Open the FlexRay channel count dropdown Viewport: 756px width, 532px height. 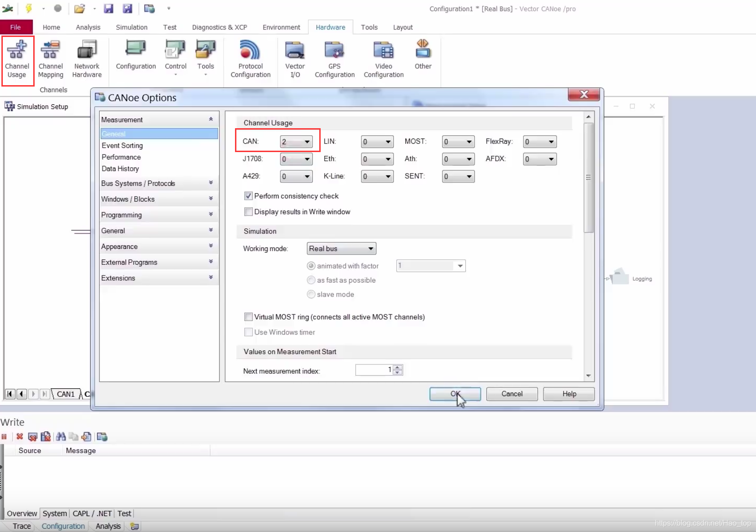pos(540,142)
